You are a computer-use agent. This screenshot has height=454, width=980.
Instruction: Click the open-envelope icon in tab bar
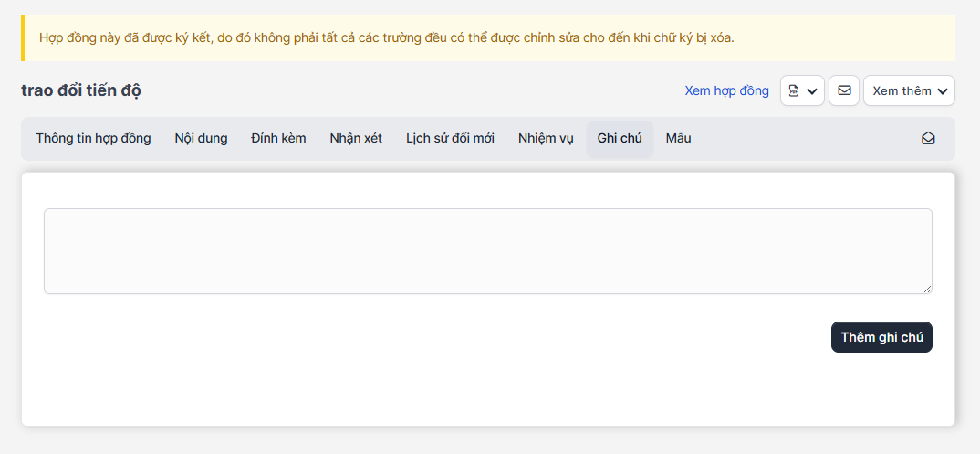pos(928,139)
